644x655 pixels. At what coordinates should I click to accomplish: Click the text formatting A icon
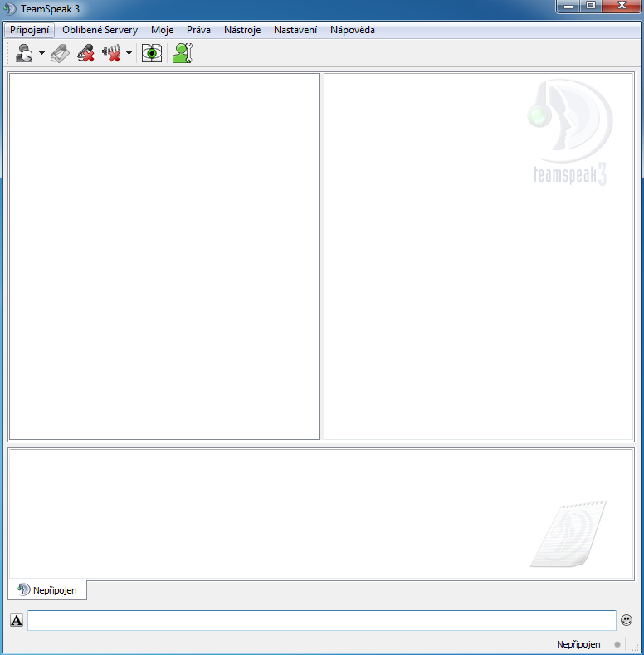(x=17, y=620)
